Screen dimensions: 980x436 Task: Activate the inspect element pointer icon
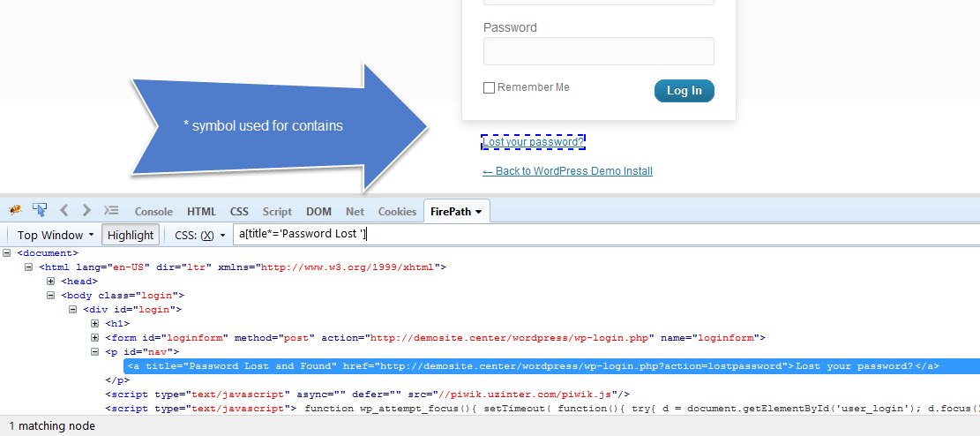click(40, 210)
